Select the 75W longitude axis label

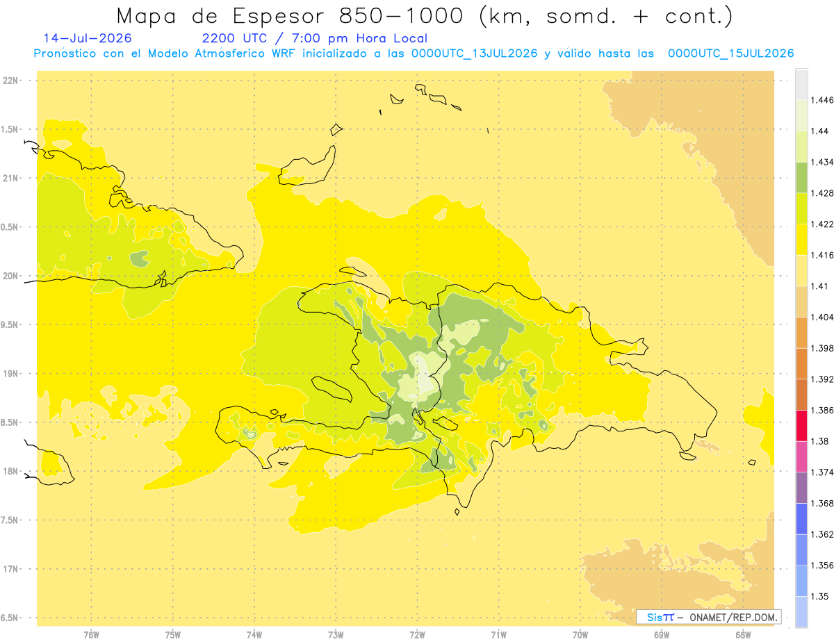173,635
